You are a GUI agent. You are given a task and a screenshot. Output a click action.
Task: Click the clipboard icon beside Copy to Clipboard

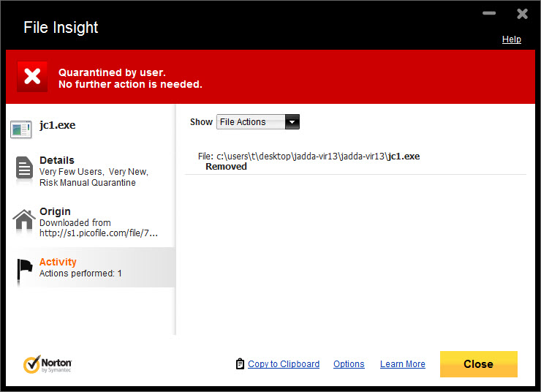pyautogui.click(x=240, y=363)
